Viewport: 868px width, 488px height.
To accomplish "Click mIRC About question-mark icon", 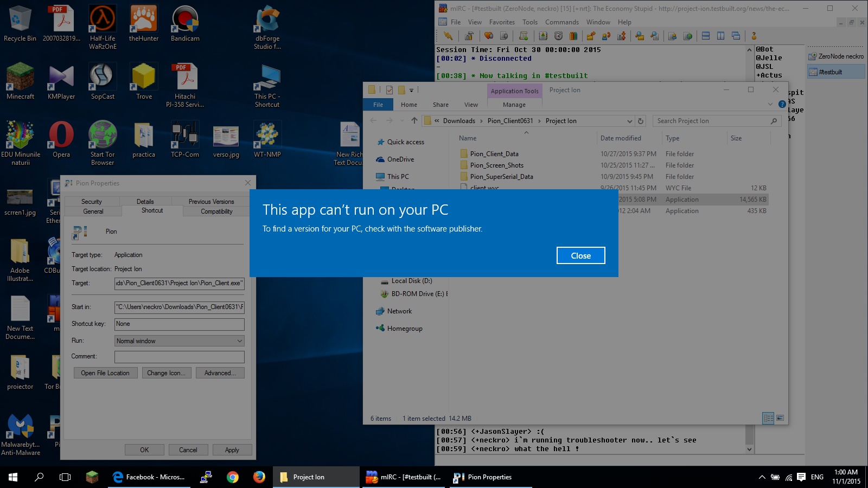I will [x=754, y=36].
